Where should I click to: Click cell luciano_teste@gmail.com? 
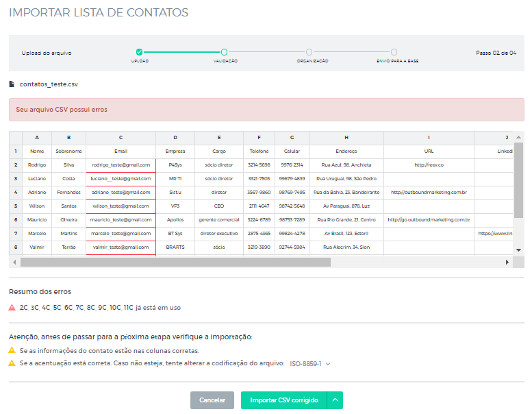click(x=121, y=179)
